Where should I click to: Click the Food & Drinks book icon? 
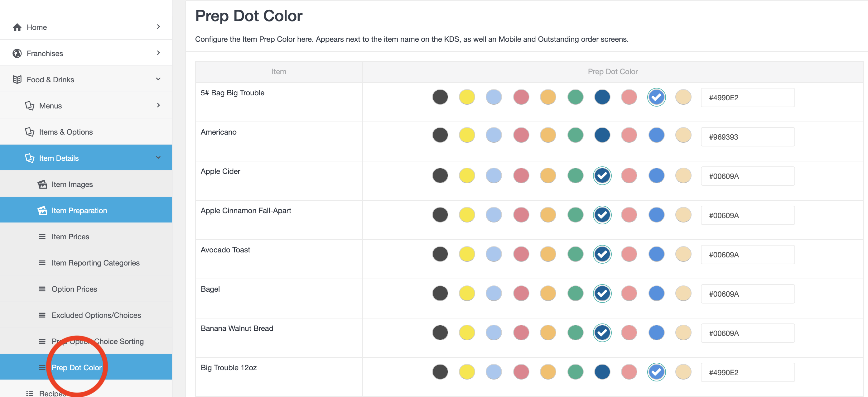point(17,79)
